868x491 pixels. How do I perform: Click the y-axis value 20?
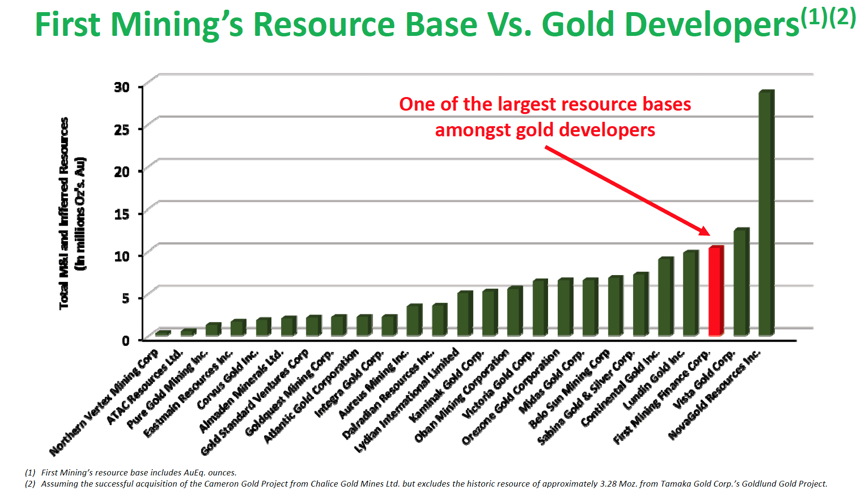[122, 172]
